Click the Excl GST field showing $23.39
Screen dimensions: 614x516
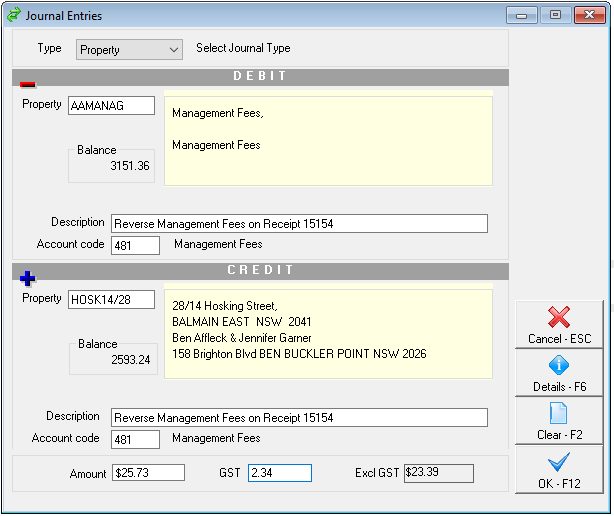coord(439,473)
